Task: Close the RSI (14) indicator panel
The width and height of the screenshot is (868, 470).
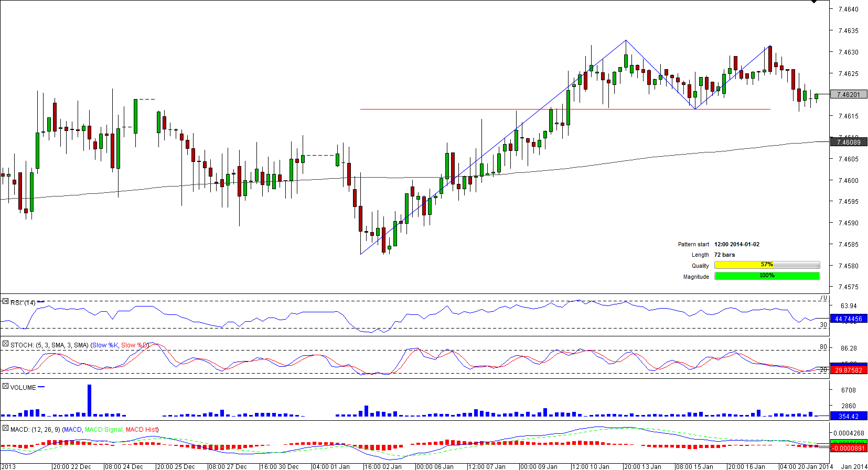Action: click(x=5, y=302)
